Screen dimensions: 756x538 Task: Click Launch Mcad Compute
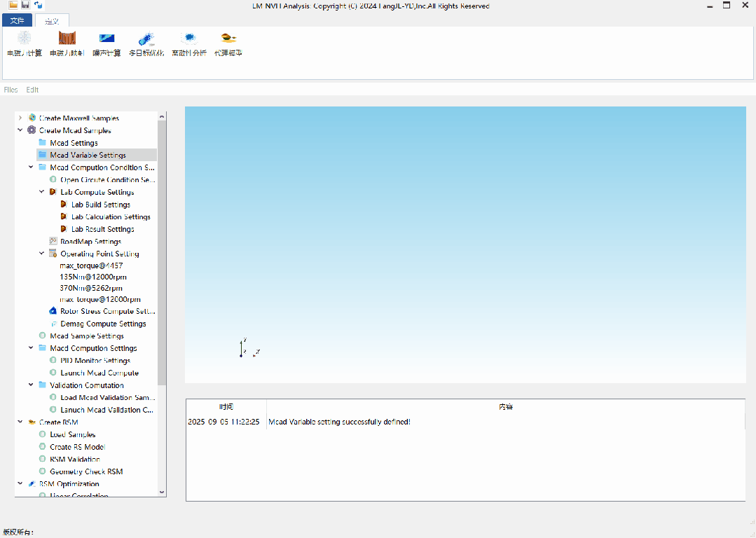[x=99, y=373]
